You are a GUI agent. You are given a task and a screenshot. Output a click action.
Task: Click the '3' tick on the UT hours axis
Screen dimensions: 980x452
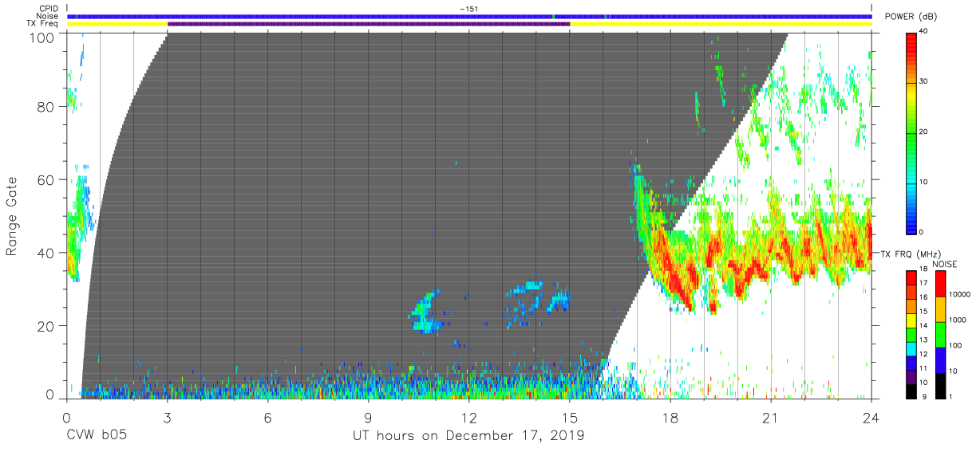(x=168, y=417)
